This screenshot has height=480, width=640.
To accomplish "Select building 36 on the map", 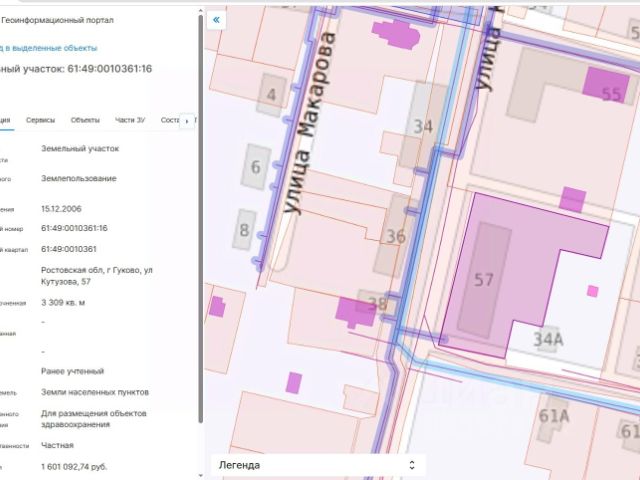I will click(396, 236).
